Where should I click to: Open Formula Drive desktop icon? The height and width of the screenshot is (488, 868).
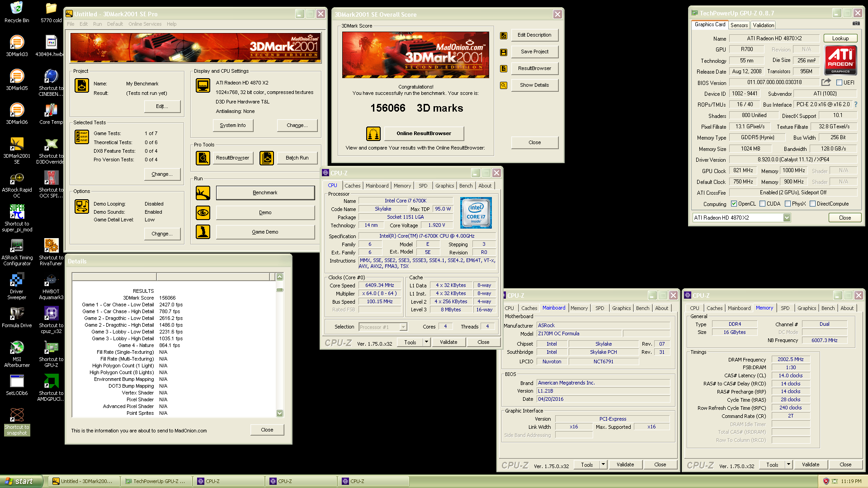click(x=17, y=317)
